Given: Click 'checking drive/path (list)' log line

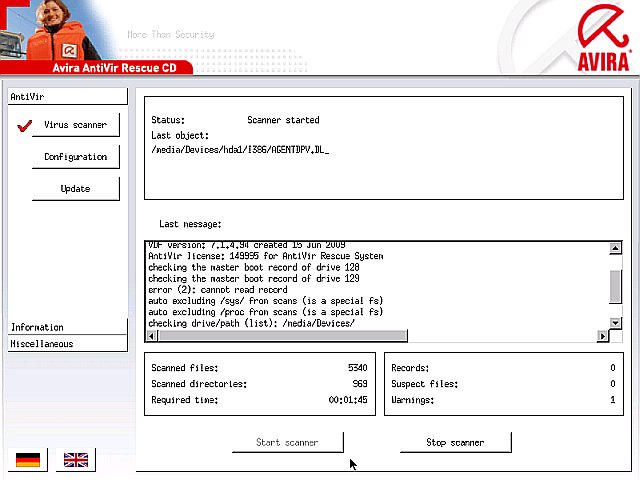Looking at the screenshot, I should click(x=251, y=323).
